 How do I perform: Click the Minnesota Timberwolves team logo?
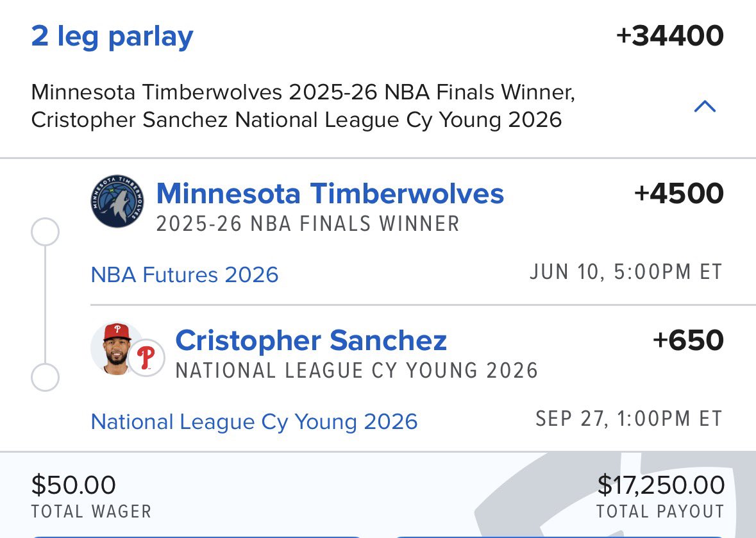tap(117, 201)
